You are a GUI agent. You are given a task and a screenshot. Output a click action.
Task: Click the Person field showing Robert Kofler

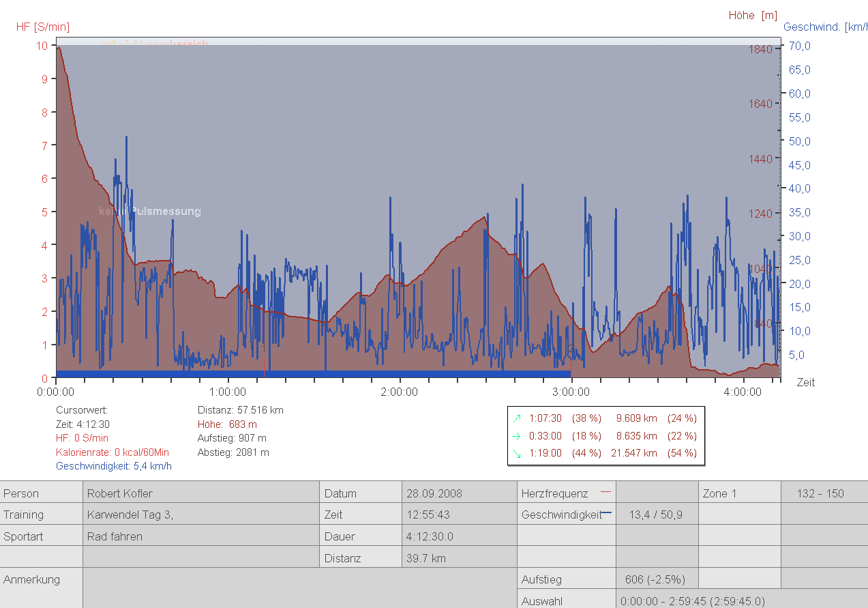click(201, 493)
